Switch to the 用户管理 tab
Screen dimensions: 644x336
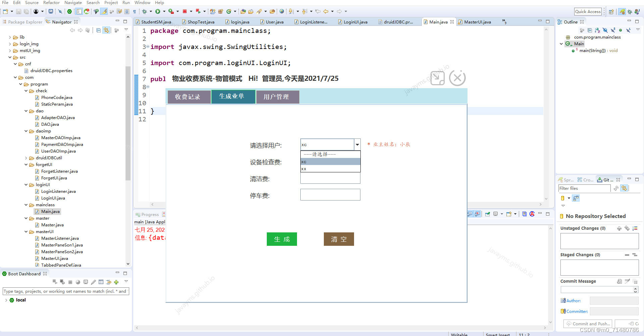(278, 97)
